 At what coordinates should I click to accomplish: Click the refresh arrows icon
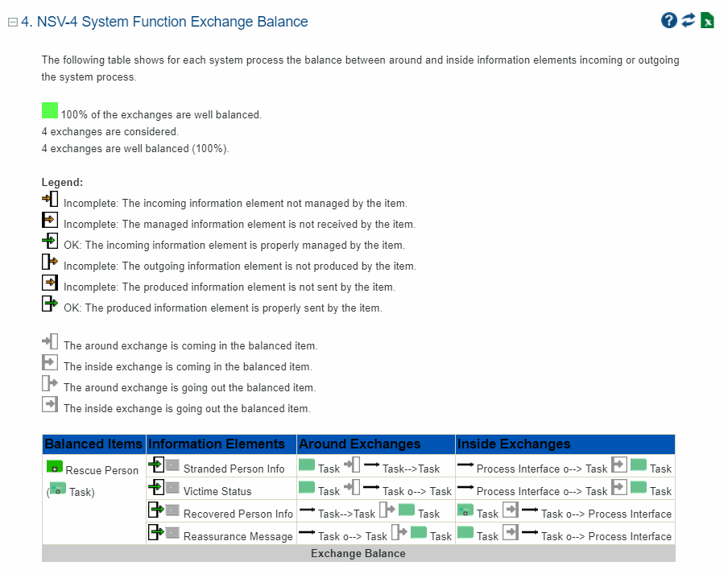pyautogui.click(x=688, y=21)
